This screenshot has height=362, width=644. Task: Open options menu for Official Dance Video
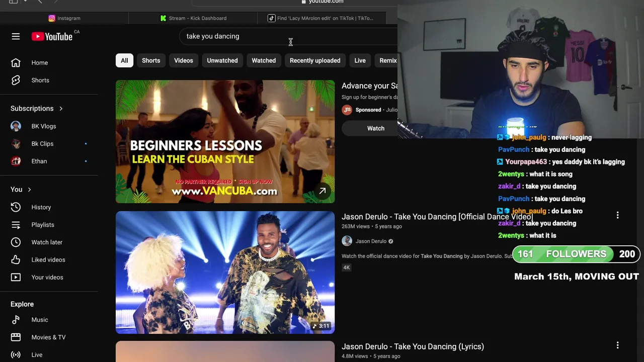[617, 215]
